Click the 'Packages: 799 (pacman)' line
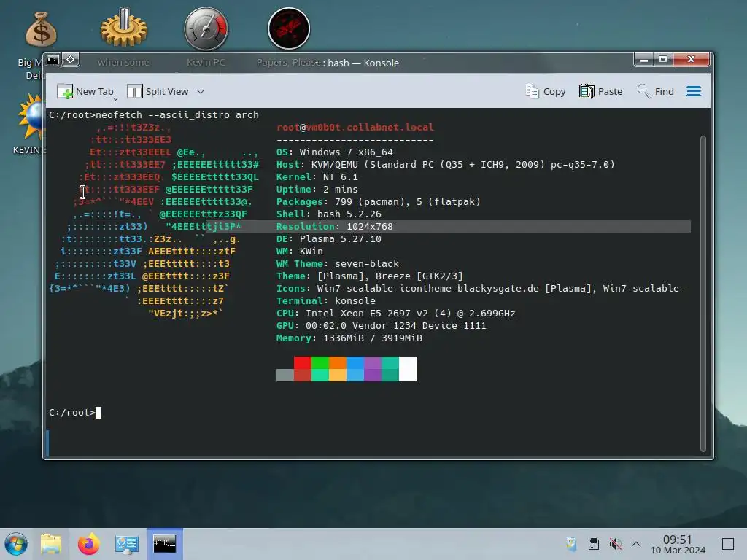The width and height of the screenshot is (747, 560). coord(379,202)
